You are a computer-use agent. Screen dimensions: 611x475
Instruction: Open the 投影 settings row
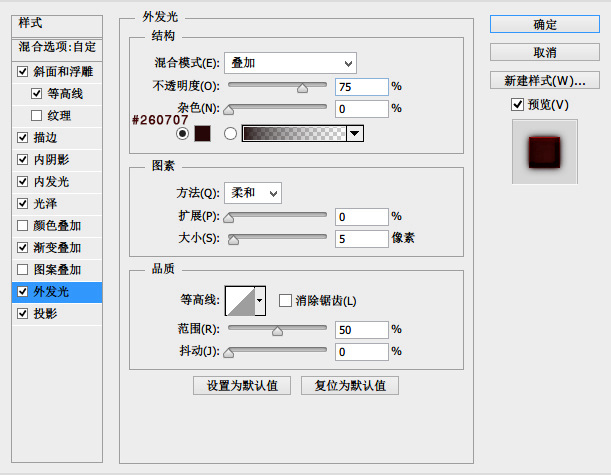(x=57, y=314)
